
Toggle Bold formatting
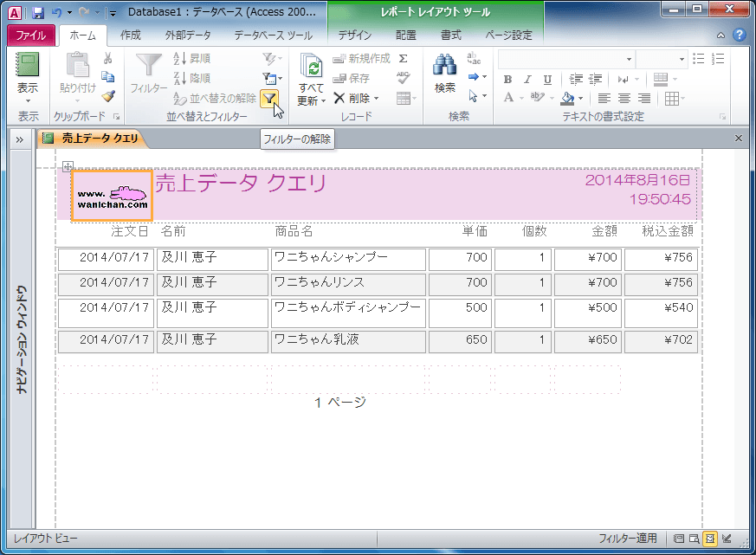pos(507,80)
